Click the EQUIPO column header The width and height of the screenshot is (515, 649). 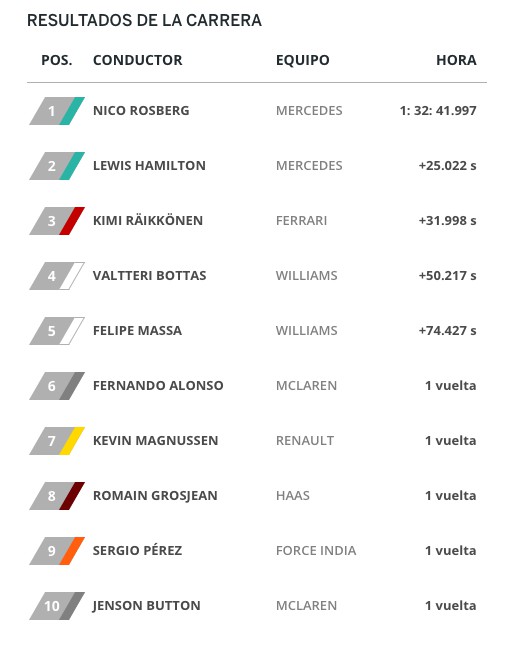click(x=303, y=60)
